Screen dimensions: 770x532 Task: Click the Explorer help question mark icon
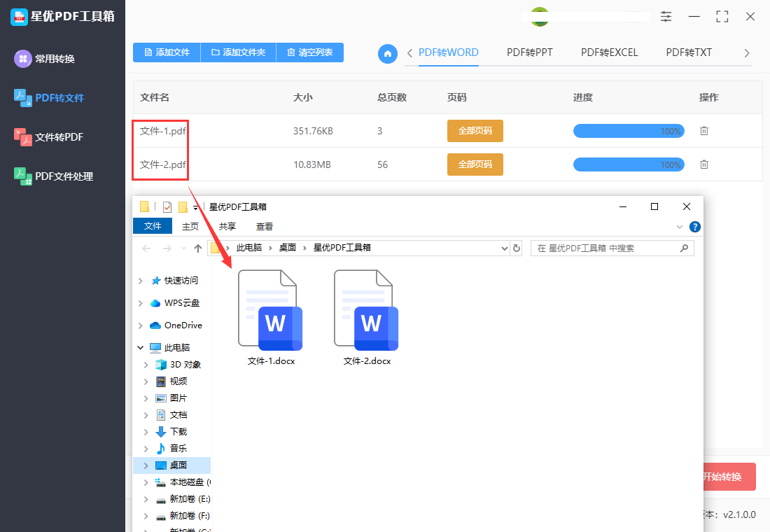tap(695, 227)
